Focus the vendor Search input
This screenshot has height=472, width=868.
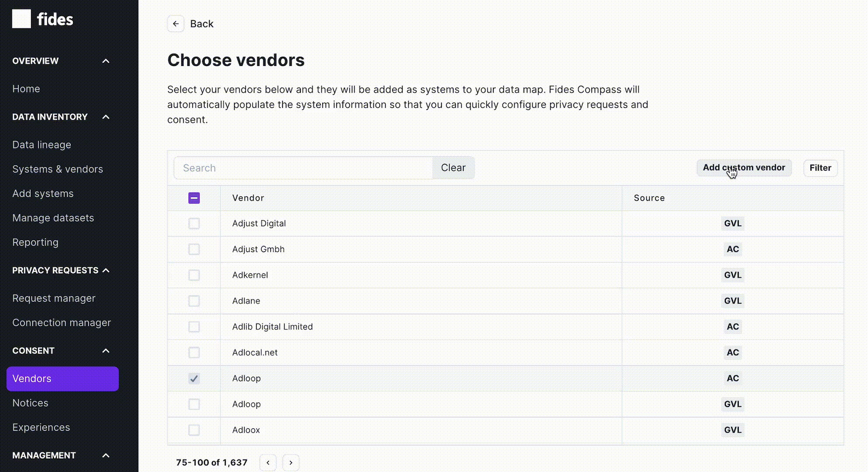(x=303, y=168)
